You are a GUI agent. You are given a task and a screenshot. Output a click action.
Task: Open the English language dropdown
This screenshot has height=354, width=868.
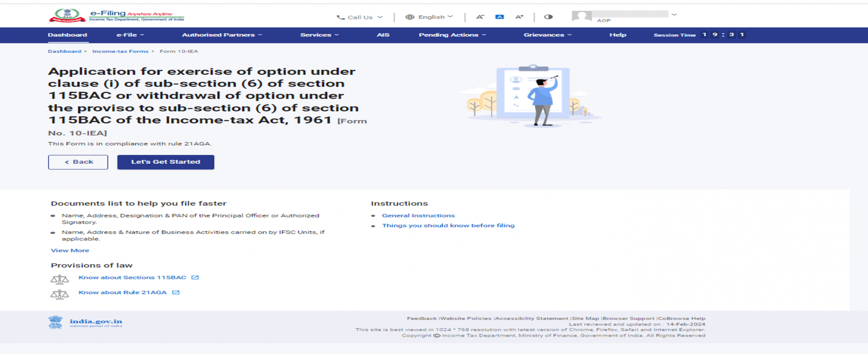(x=429, y=17)
